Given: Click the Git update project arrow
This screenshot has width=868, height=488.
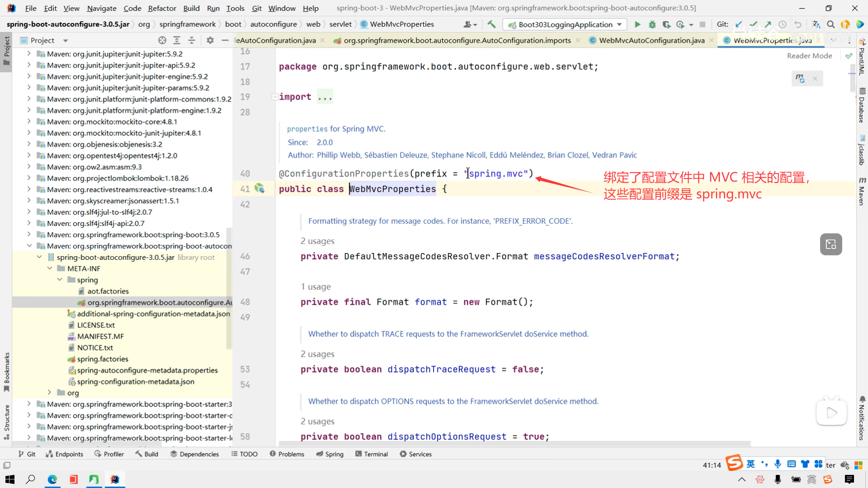Looking at the screenshot, I should point(739,24).
